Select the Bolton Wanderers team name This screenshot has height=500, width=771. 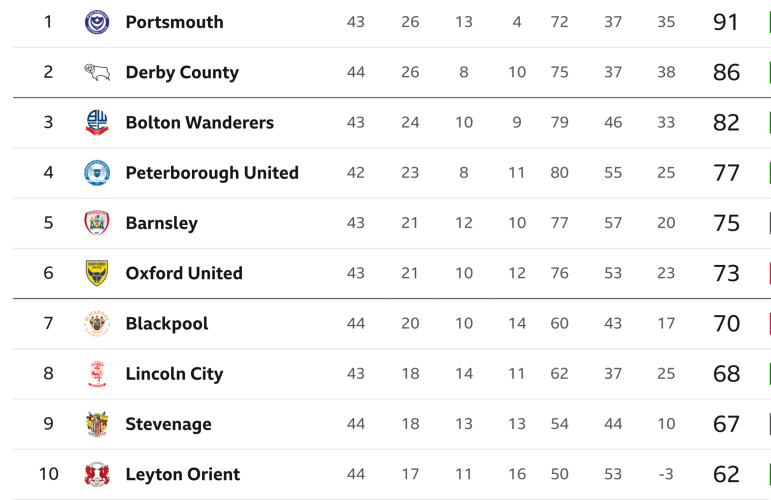(x=199, y=123)
